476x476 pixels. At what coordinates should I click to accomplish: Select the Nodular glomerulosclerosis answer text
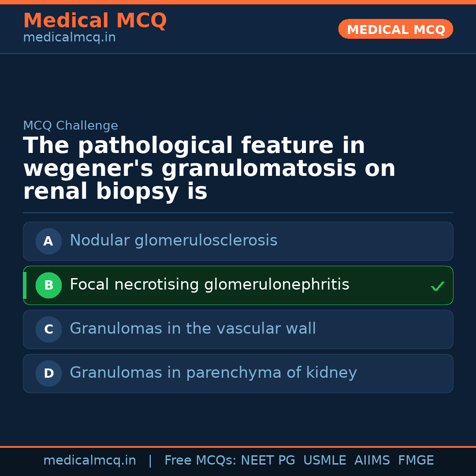click(x=173, y=241)
